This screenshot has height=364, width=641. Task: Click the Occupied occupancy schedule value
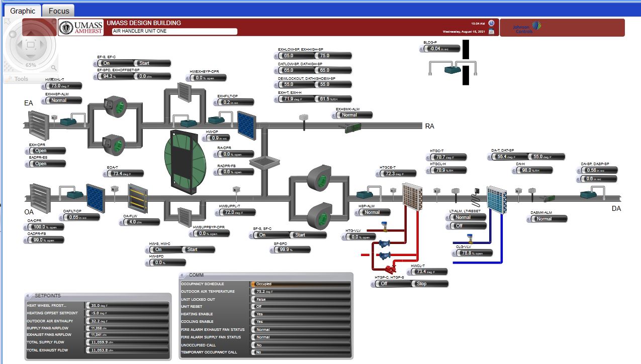(300, 284)
